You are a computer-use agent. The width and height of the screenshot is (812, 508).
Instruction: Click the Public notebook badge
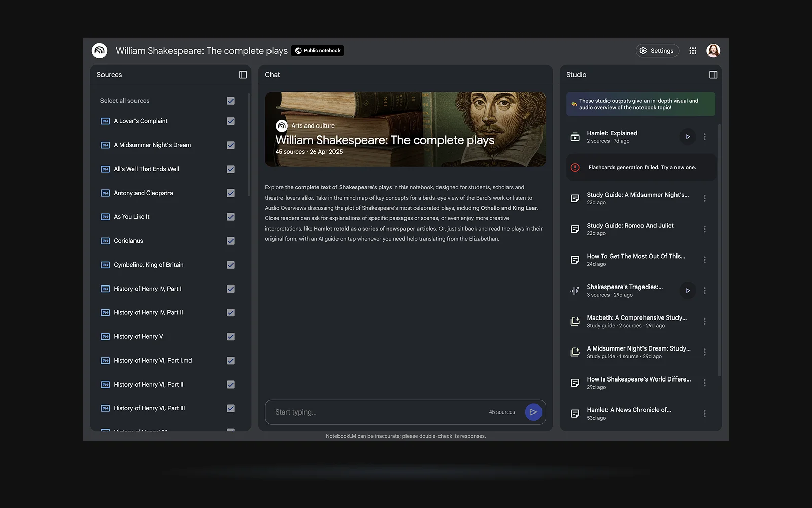pos(318,51)
